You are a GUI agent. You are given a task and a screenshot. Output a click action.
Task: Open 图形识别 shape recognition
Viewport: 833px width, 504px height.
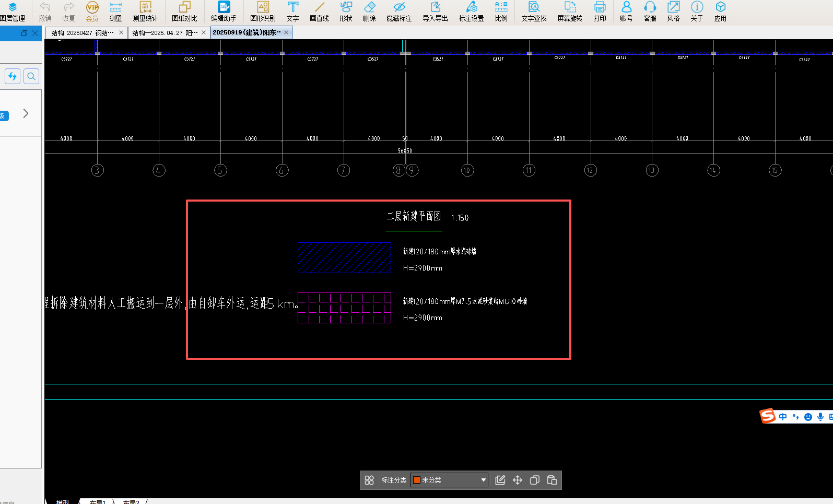point(263,11)
